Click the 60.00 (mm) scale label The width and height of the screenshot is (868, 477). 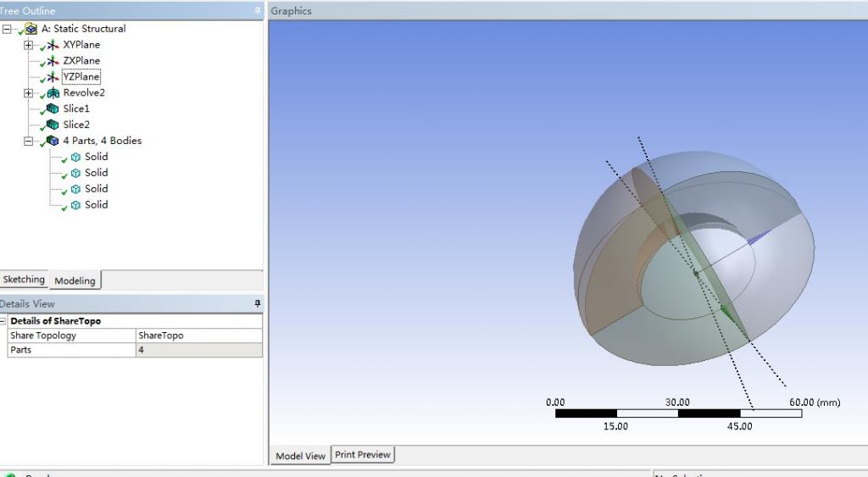click(x=815, y=402)
